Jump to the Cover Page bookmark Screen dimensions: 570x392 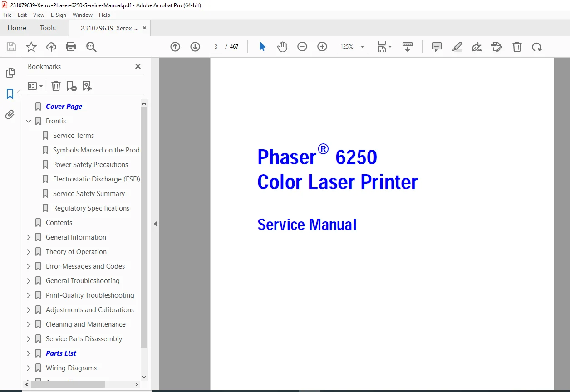tap(64, 107)
